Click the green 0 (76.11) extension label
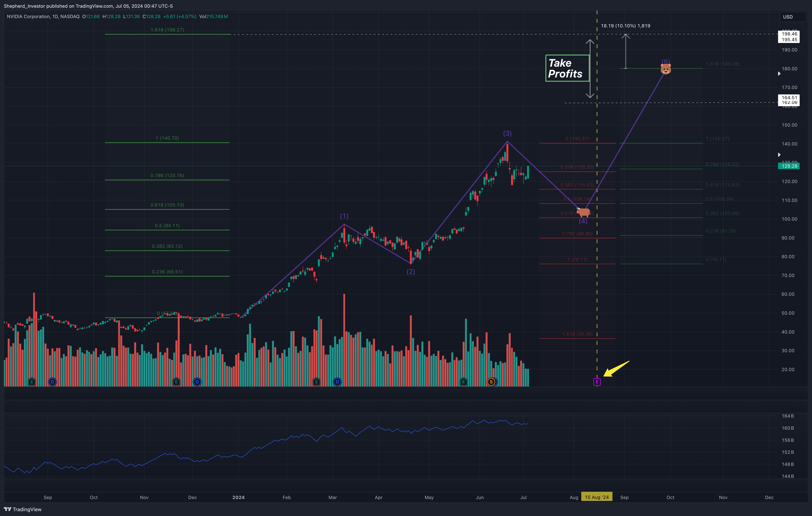 pos(716,260)
